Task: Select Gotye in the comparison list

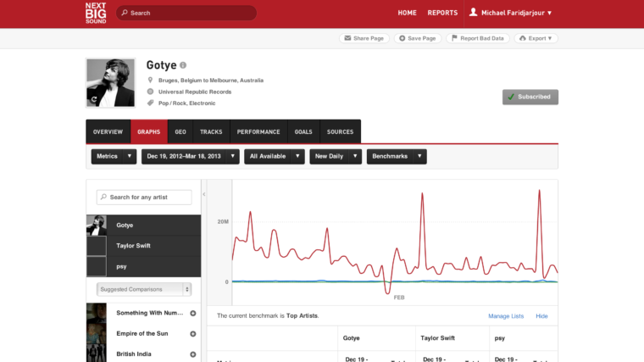Action: pos(144,226)
